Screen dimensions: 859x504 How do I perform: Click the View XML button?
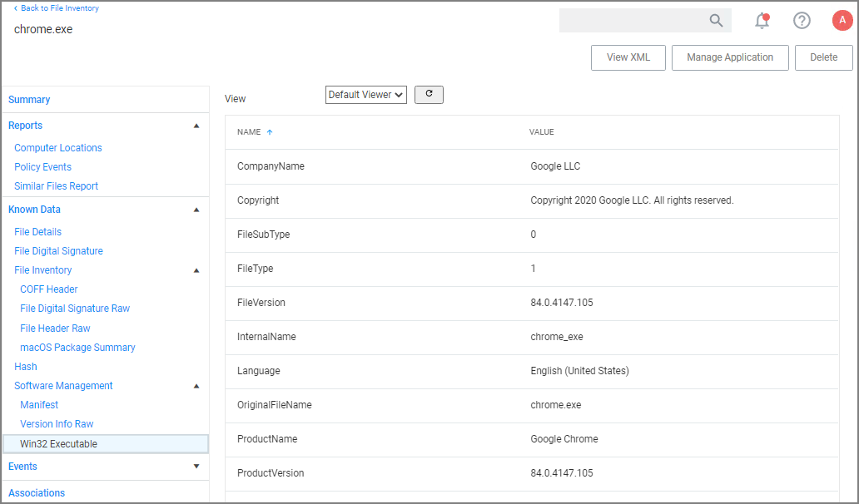tap(628, 57)
